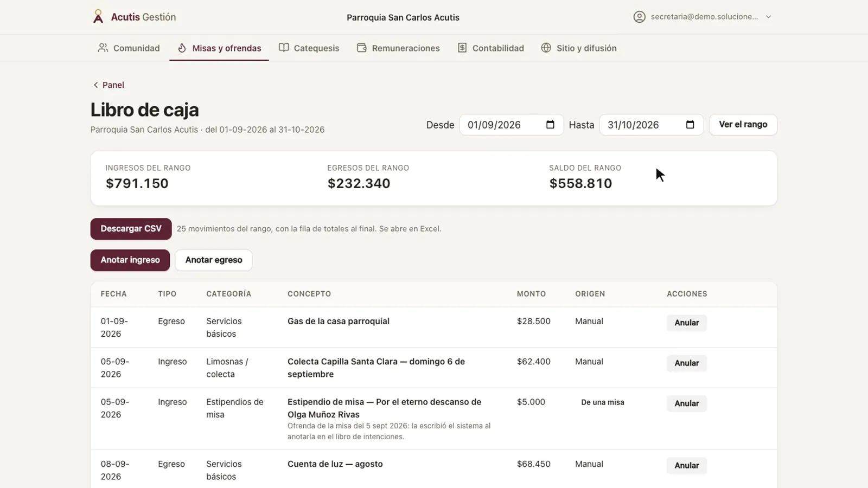Click Anotar egreso button
868x488 pixels.
click(214, 260)
